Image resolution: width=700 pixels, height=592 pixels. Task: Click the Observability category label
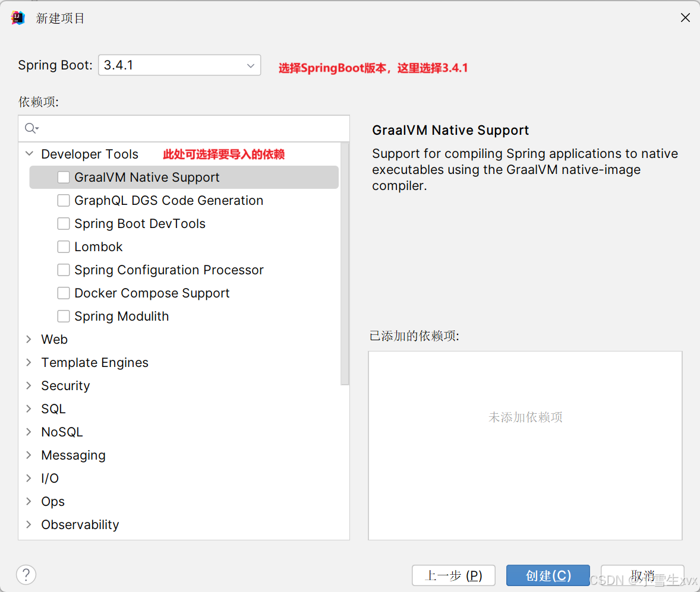point(80,525)
